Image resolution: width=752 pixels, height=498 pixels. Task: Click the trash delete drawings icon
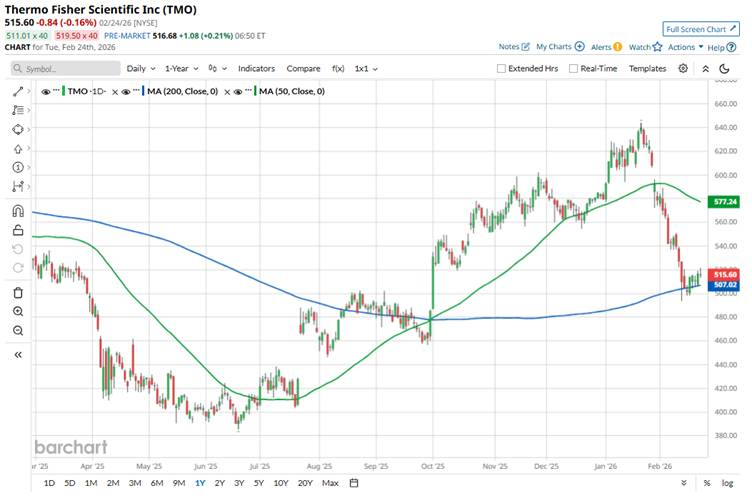coord(18,292)
